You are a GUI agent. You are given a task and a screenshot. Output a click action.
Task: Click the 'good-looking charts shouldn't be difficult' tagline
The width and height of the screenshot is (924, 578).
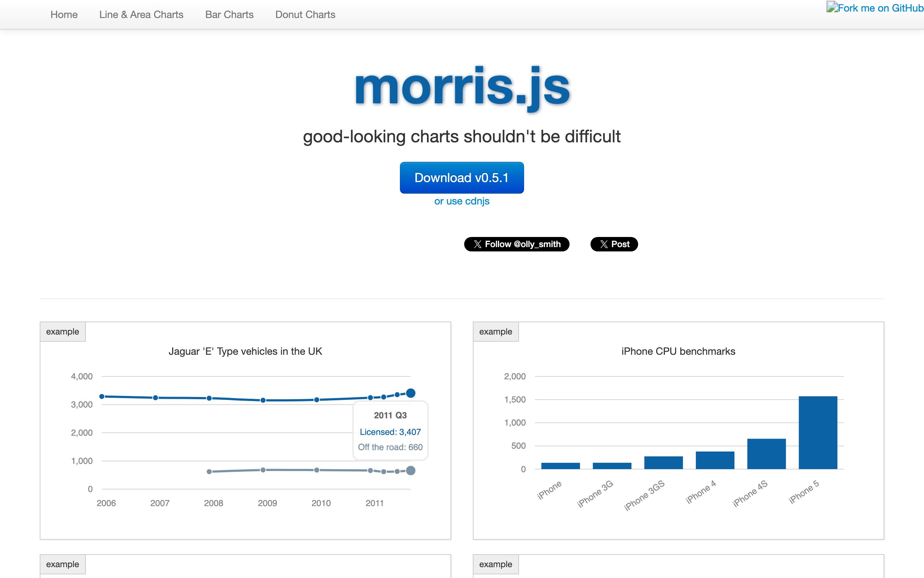click(462, 137)
